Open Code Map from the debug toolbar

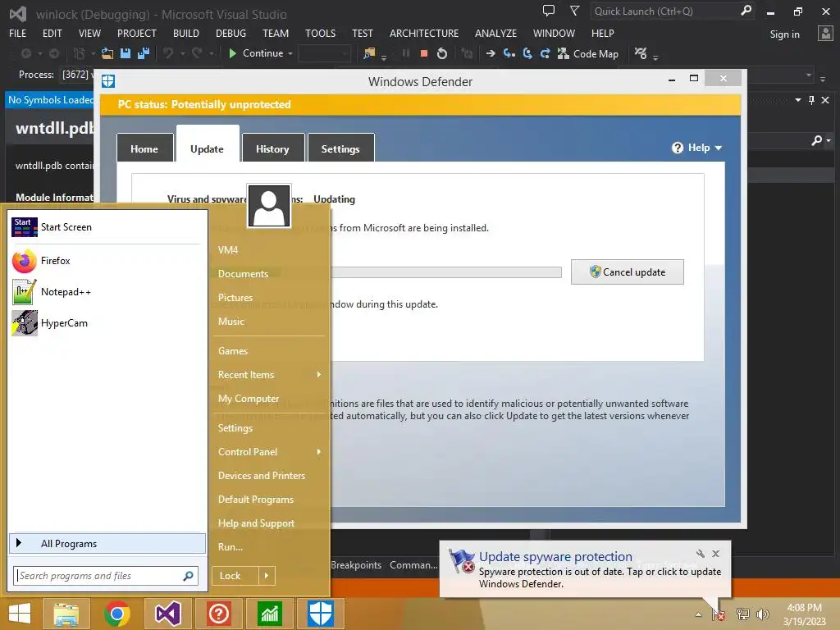[588, 53]
